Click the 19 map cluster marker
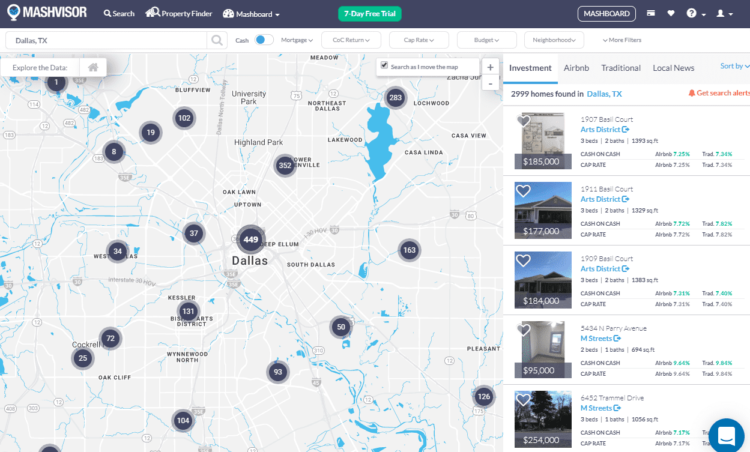 pyautogui.click(x=151, y=132)
